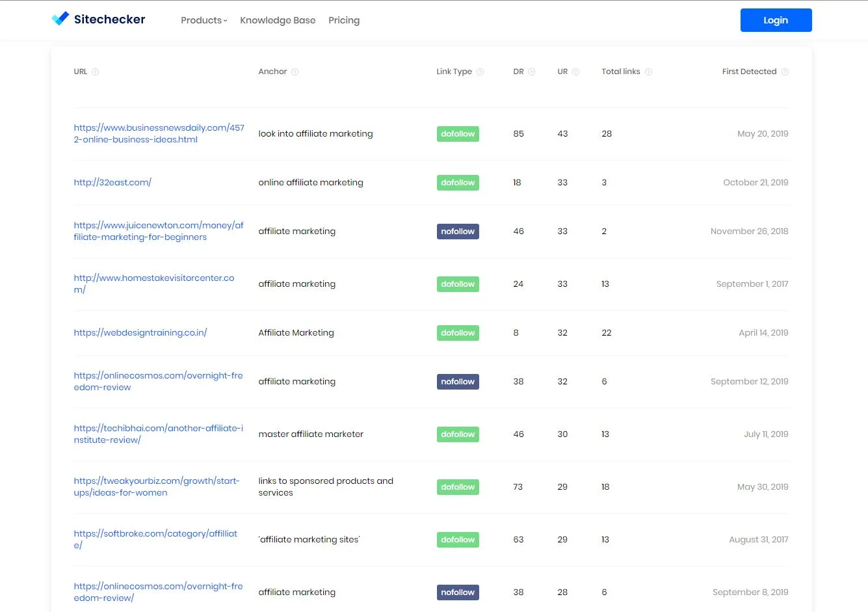Click the URL column header
The width and height of the screenshot is (868, 612).
(81, 72)
